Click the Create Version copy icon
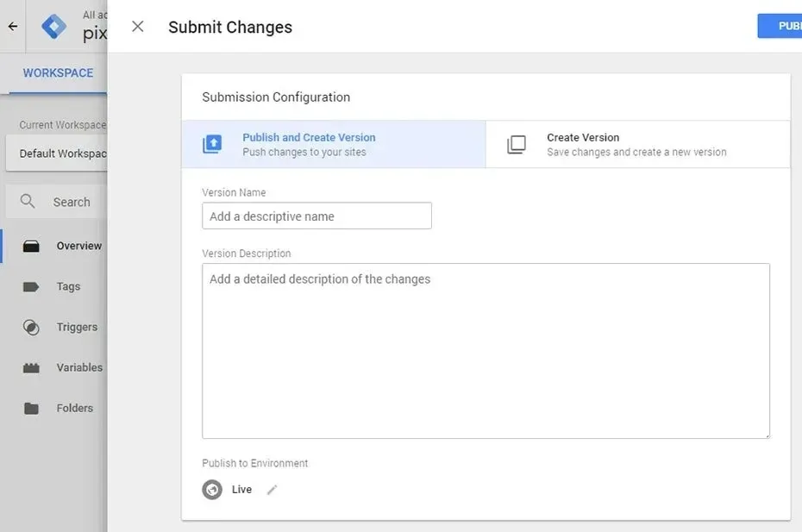Image resolution: width=802 pixels, height=532 pixels. coord(516,144)
